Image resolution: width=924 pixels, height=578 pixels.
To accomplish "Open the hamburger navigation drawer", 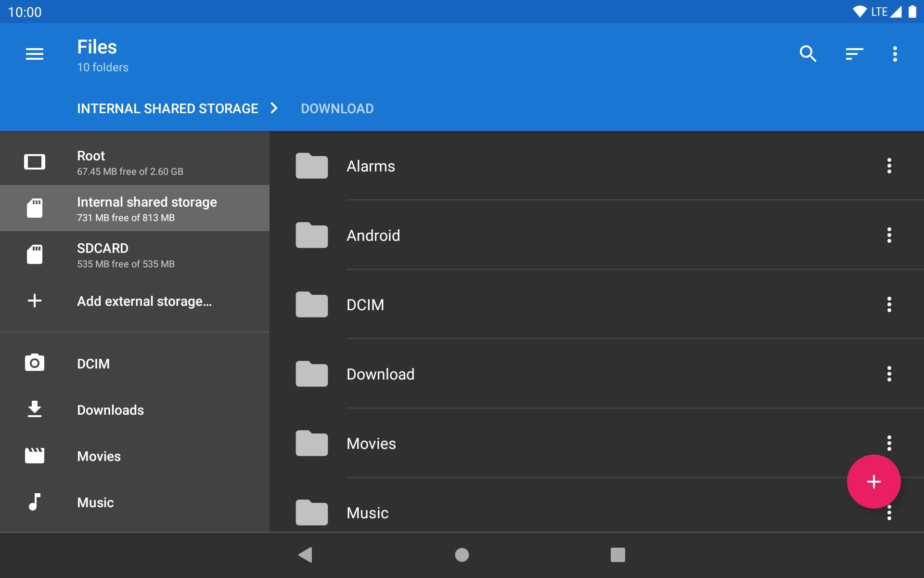I will [35, 53].
